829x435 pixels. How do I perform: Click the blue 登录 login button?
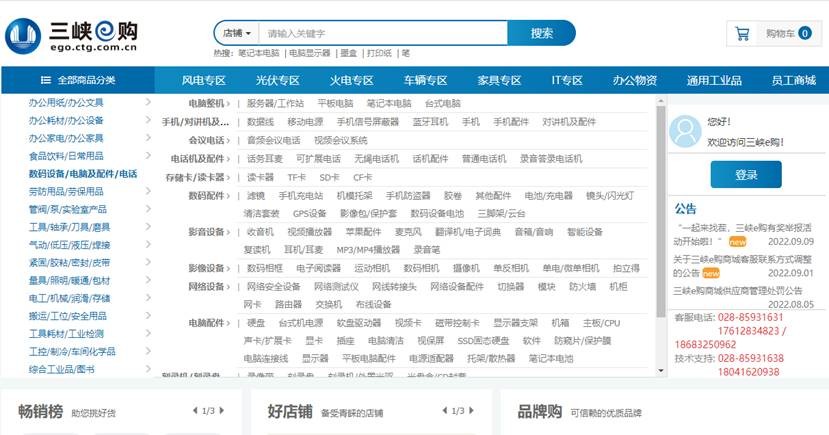746,174
